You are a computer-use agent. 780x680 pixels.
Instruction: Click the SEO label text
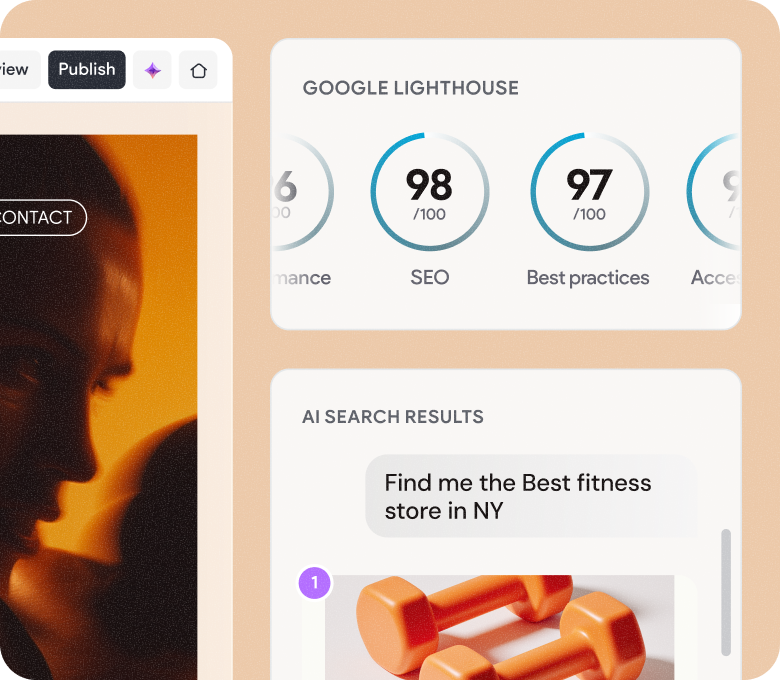(x=429, y=278)
